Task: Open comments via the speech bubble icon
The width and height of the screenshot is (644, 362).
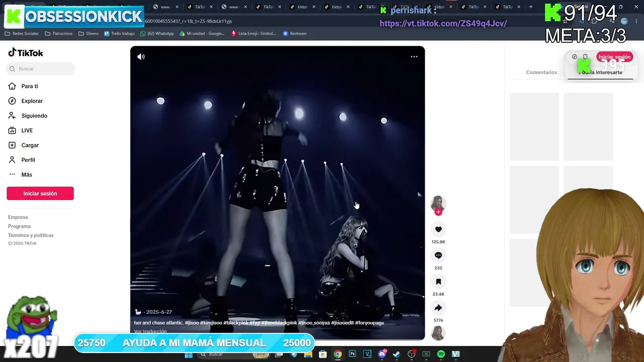Action: point(438,255)
